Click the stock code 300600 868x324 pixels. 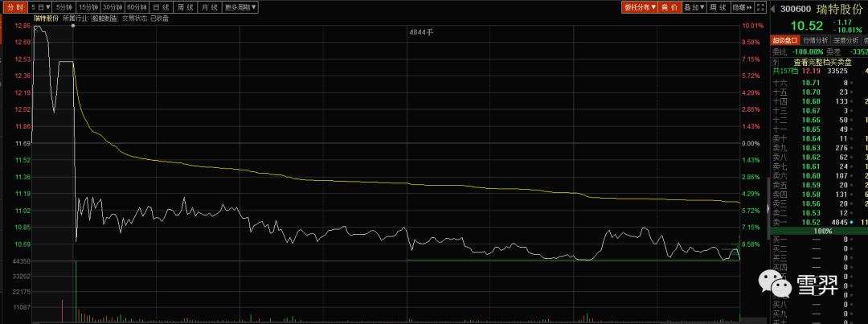pos(796,8)
